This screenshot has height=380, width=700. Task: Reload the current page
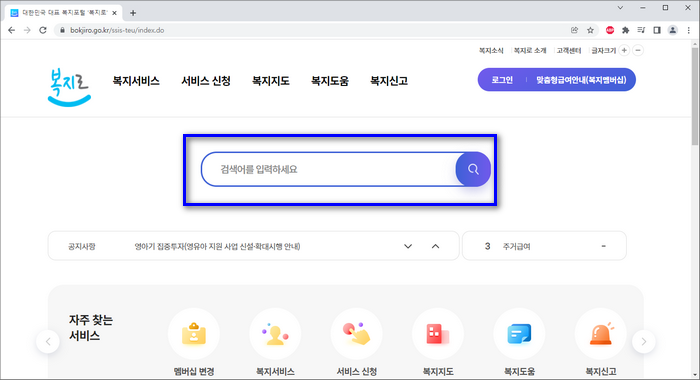tap(43, 30)
